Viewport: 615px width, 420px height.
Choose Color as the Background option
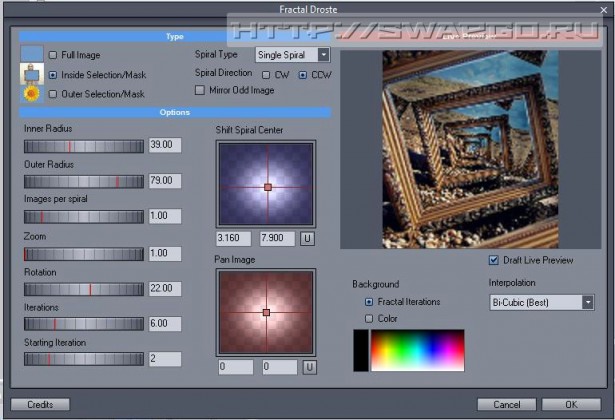click(x=369, y=318)
